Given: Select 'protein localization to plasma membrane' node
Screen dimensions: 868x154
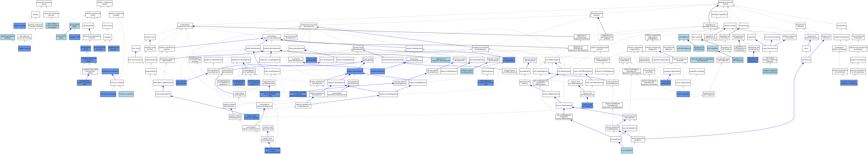Looking at the screenshot, I should [849, 83].
